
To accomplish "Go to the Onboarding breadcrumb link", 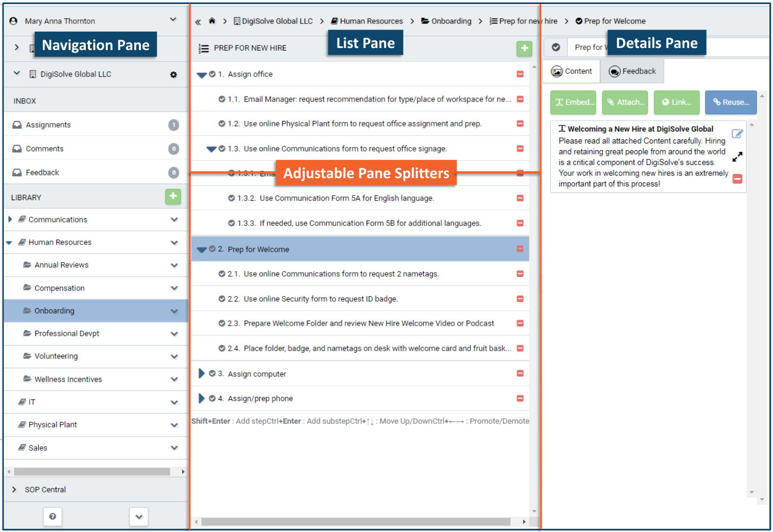I will [x=446, y=21].
